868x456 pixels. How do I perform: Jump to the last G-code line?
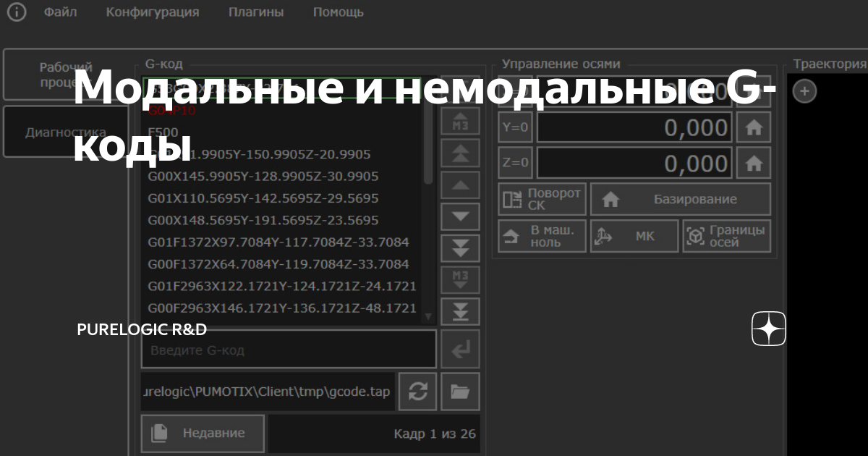461,310
